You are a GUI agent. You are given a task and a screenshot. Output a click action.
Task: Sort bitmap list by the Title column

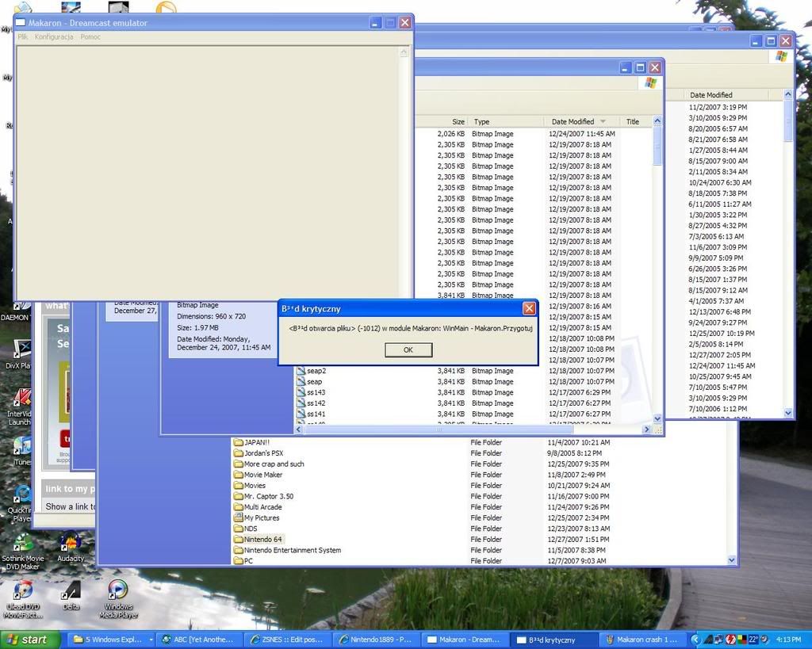[x=635, y=121]
